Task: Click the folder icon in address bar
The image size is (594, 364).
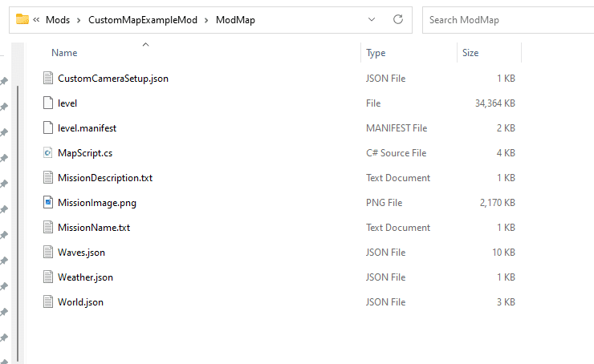Action: click(x=22, y=19)
